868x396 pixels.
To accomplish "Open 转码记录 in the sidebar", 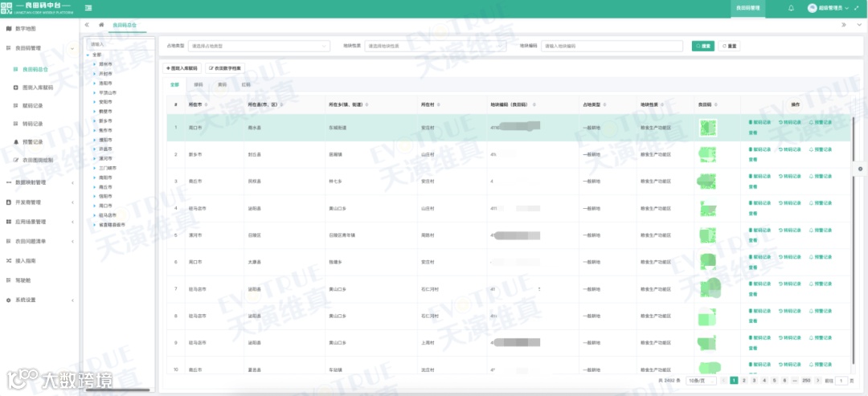I will (x=33, y=124).
